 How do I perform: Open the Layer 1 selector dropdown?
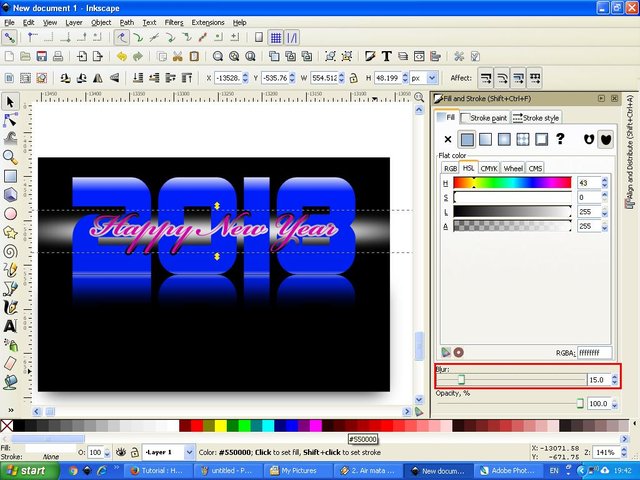[x=189, y=452]
